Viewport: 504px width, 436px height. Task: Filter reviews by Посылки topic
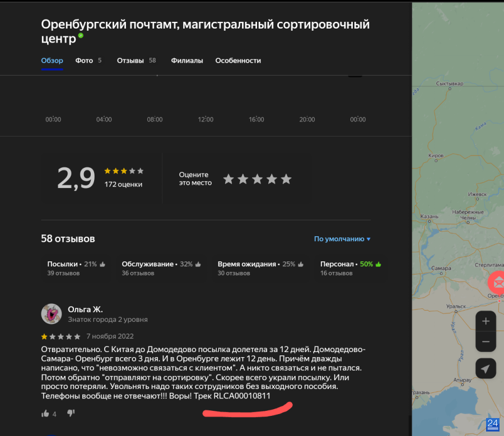76,268
